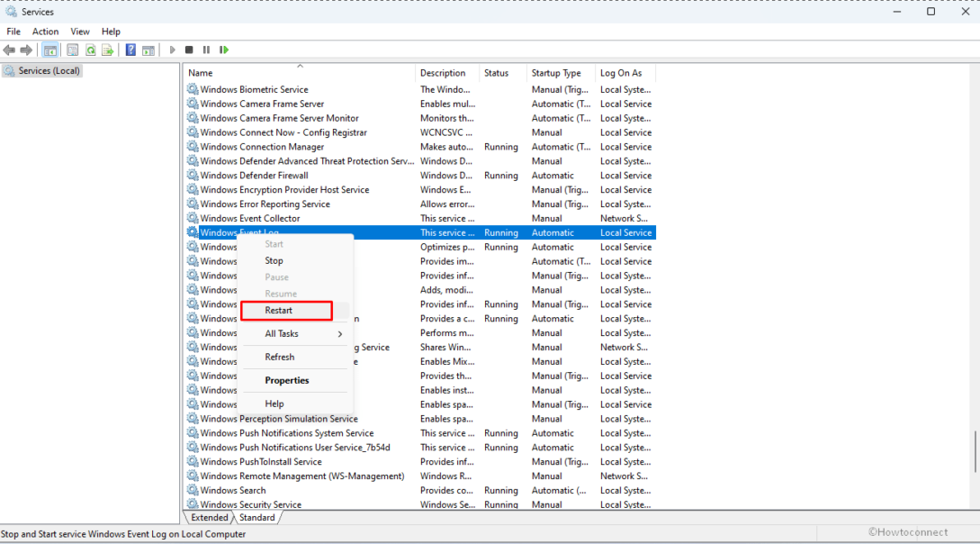Click the Pause Service toolbar icon
Image resolution: width=980 pixels, height=544 pixels.
[206, 50]
